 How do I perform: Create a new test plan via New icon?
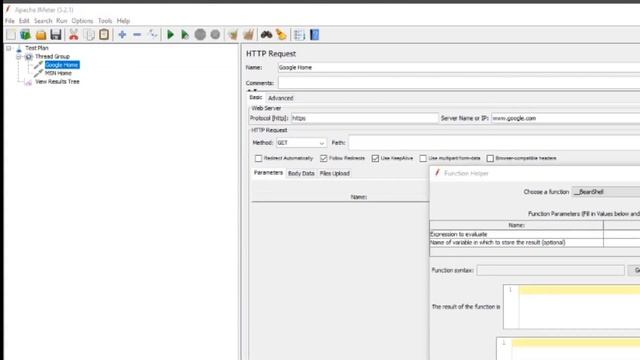pos(11,35)
